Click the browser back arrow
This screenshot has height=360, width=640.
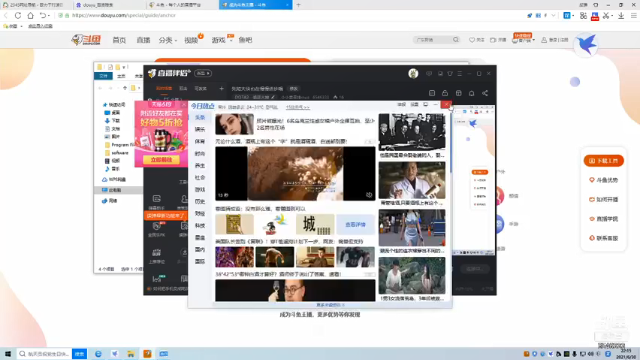[6, 16]
